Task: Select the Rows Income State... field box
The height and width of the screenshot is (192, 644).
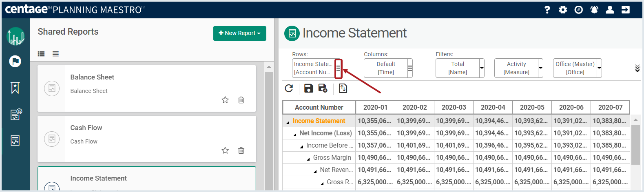Action: tap(313, 68)
